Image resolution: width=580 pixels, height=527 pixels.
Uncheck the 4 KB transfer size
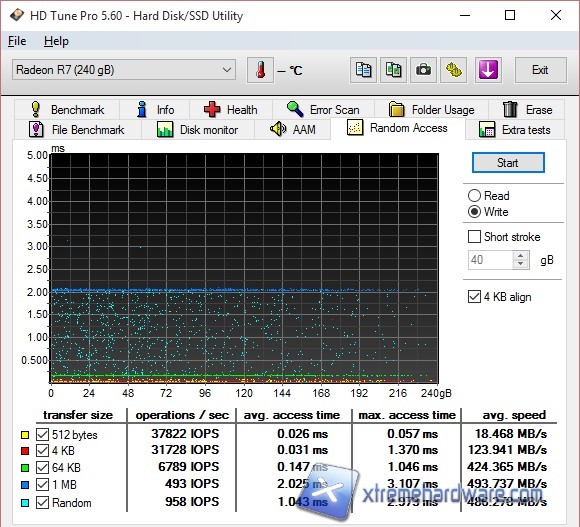[43, 451]
